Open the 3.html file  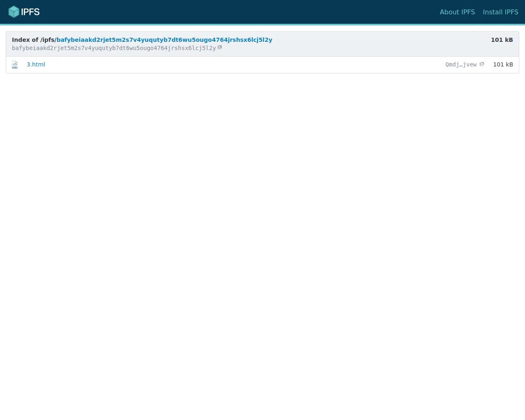click(x=36, y=64)
